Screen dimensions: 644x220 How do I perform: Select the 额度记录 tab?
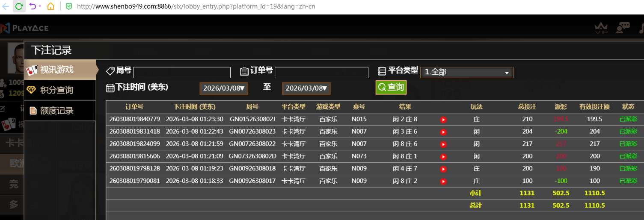[x=60, y=111]
